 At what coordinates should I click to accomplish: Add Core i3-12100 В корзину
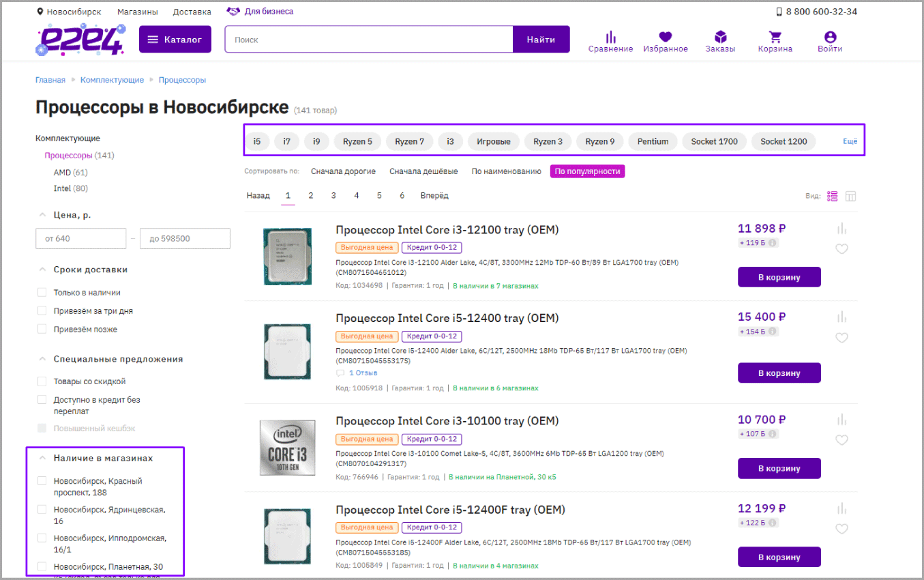pos(779,277)
